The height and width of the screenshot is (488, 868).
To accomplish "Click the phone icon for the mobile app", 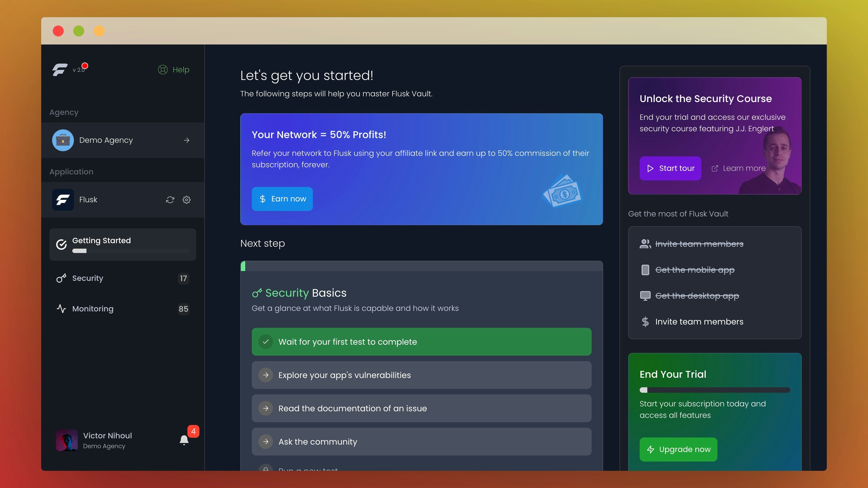I will point(645,270).
